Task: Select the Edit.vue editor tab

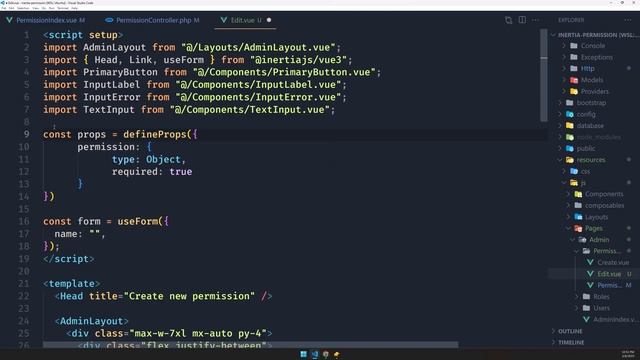Action: click(x=245, y=20)
